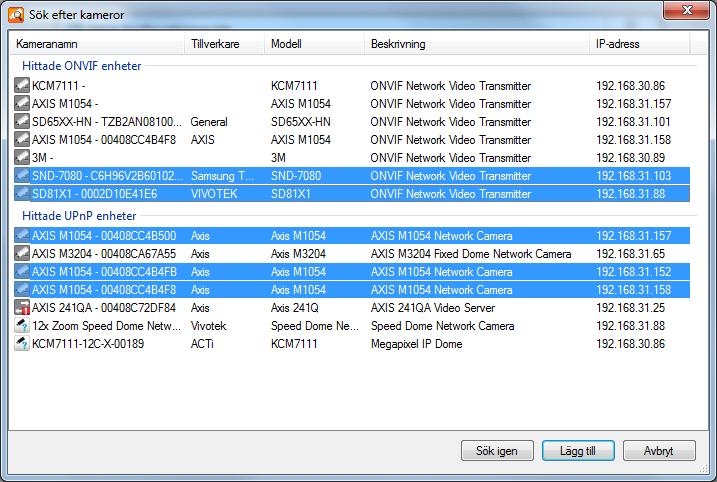Screen dimensions: 717x482
Task: Click IP address 192.168.31.25
Action: [631, 308]
